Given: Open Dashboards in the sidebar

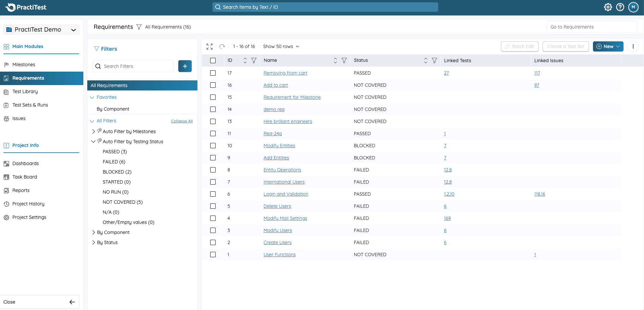Looking at the screenshot, I should point(26,163).
